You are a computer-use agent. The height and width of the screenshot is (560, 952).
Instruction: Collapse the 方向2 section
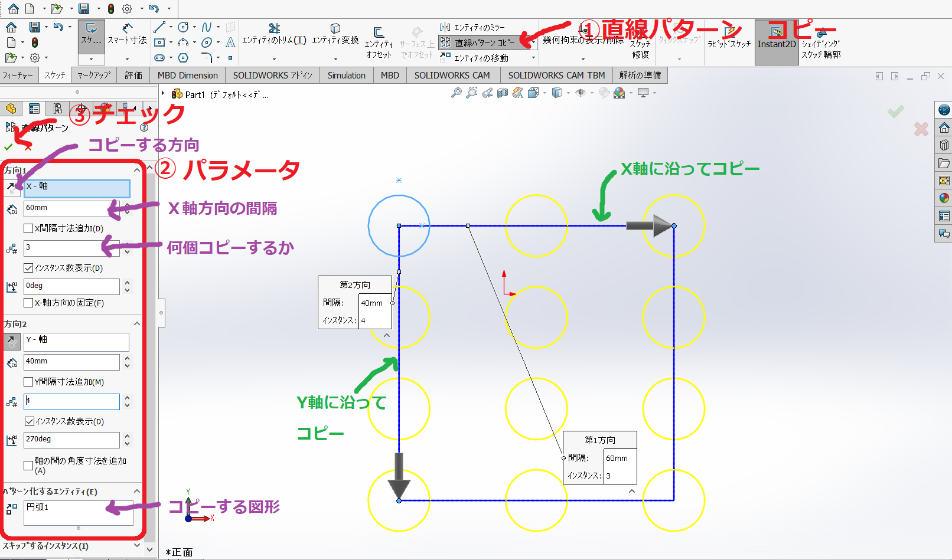(137, 323)
